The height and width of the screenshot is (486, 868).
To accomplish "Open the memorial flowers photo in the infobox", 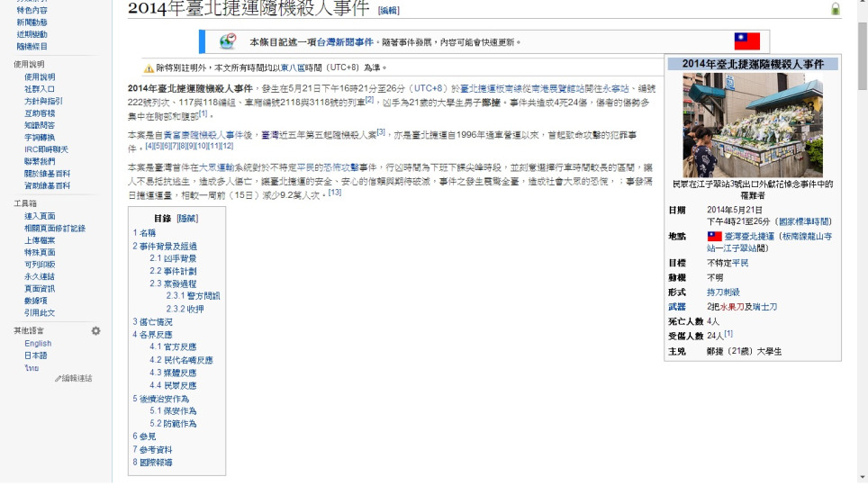I will tap(753, 125).
